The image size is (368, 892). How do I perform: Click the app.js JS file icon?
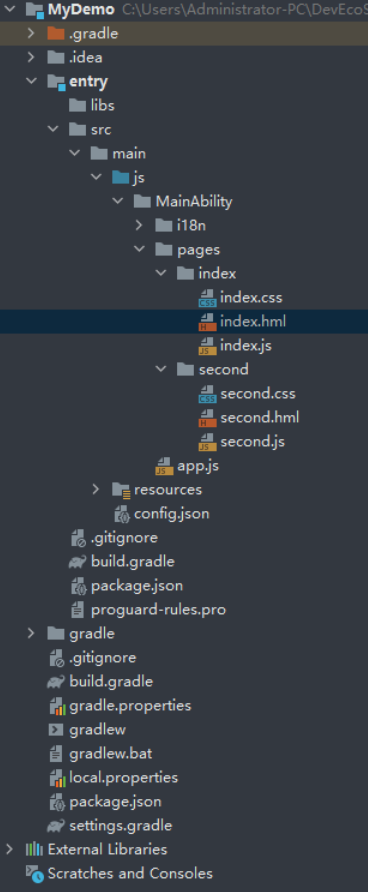(x=164, y=466)
